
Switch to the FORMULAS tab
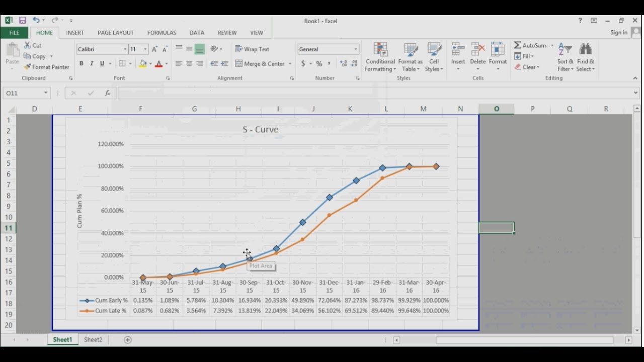[162, 33]
